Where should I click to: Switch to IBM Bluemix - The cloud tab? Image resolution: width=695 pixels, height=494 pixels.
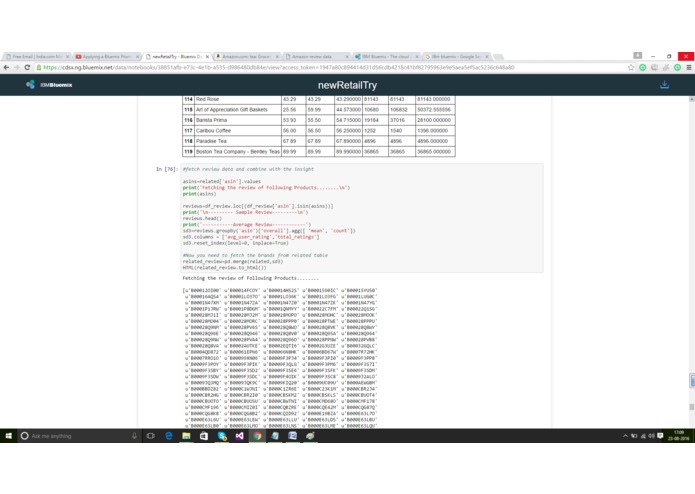click(x=386, y=57)
